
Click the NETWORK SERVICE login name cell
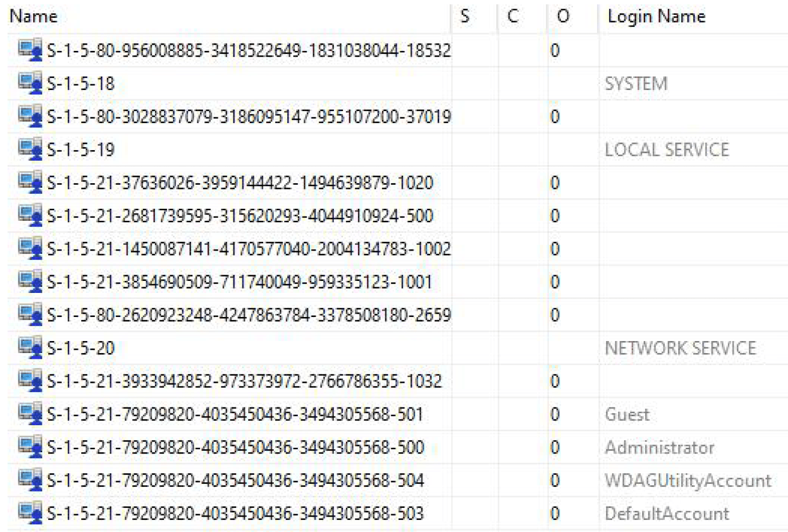(x=681, y=348)
